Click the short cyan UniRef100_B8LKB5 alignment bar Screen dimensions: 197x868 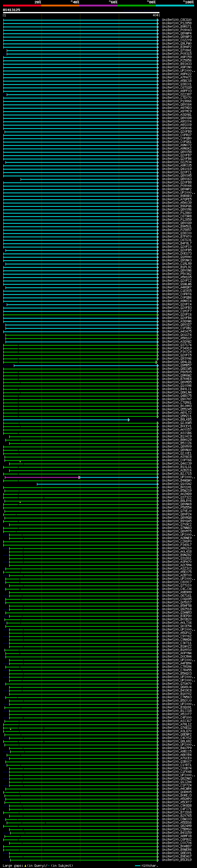66,420
